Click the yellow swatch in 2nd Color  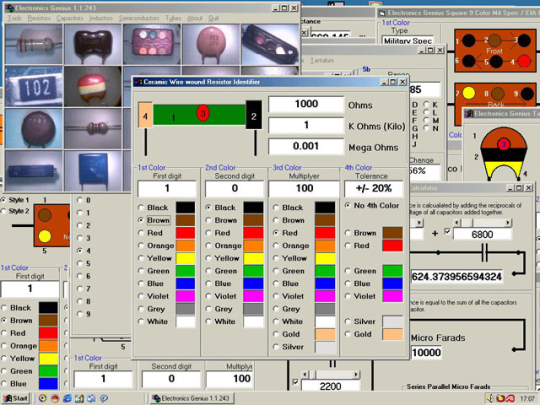coord(253,258)
